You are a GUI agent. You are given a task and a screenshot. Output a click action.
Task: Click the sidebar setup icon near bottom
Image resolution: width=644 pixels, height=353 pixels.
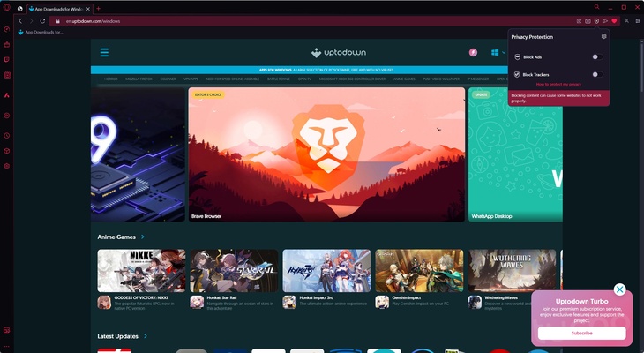[x=6, y=330]
